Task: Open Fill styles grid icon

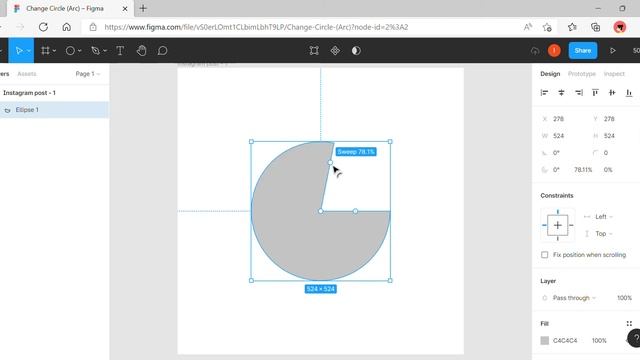Action: pos(629,323)
